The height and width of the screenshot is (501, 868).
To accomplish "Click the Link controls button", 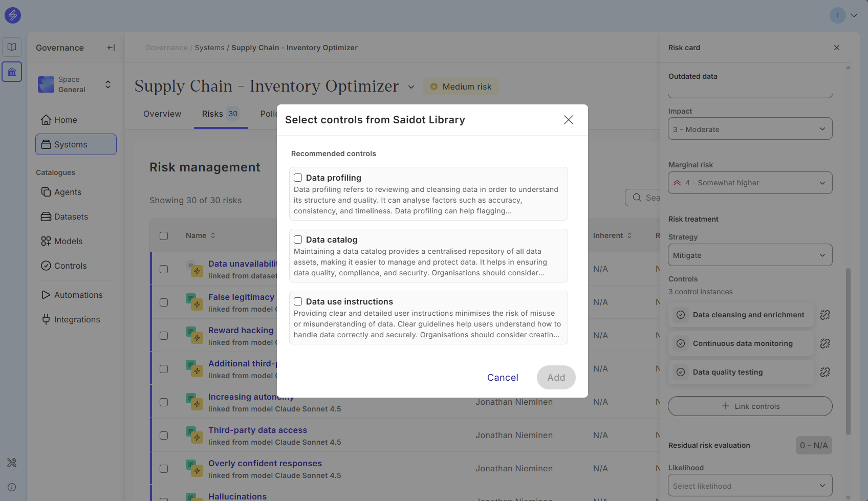I will pyautogui.click(x=750, y=406).
